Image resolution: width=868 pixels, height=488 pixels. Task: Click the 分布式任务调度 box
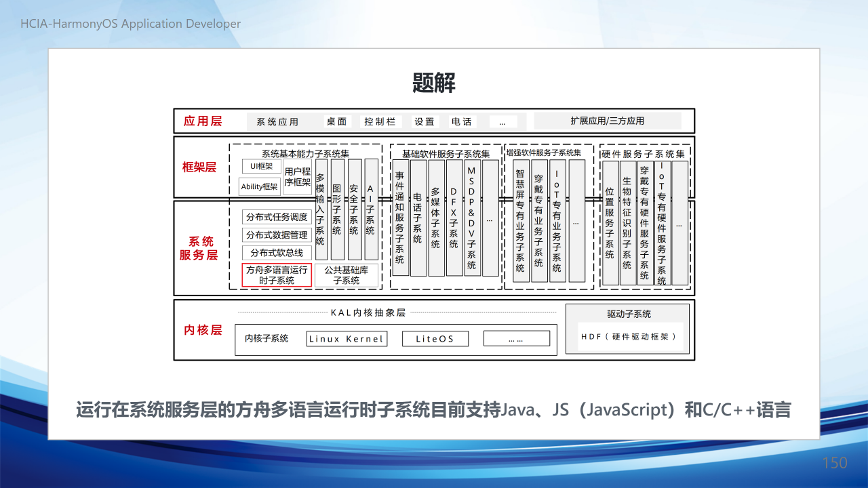click(277, 218)
